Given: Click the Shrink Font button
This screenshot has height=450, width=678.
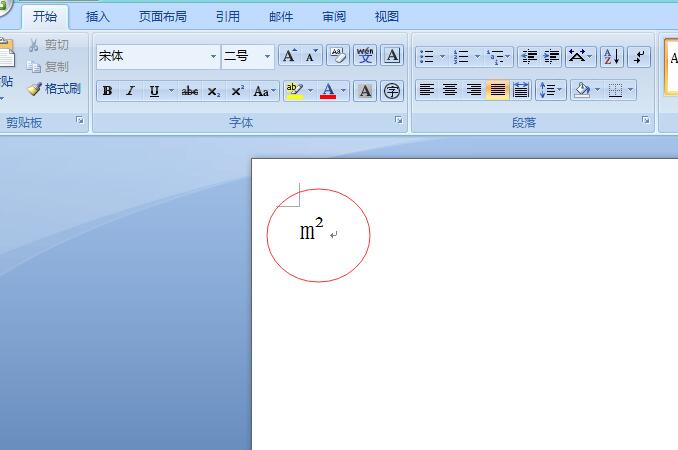Looking at the screenshot, I should tap(311, 56).
